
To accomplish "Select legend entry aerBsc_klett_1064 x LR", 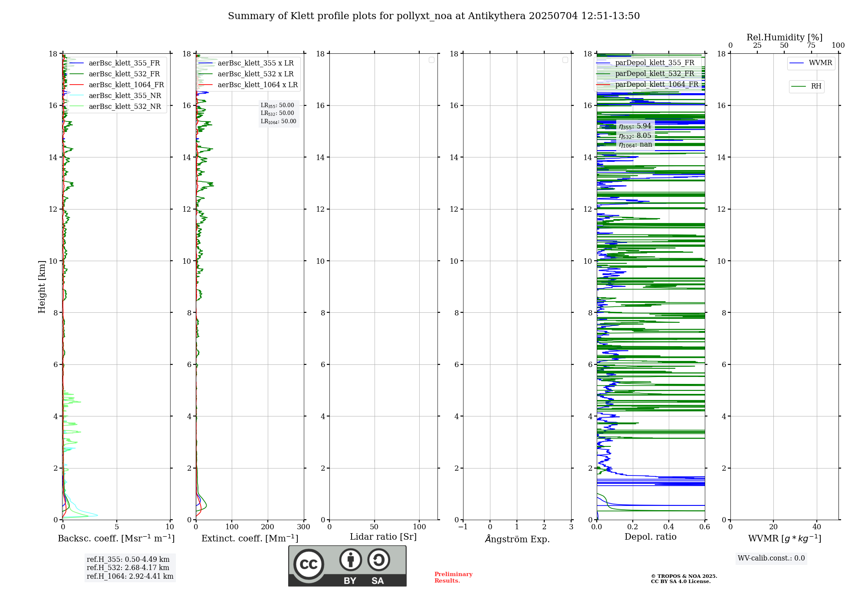I will 248,85.
